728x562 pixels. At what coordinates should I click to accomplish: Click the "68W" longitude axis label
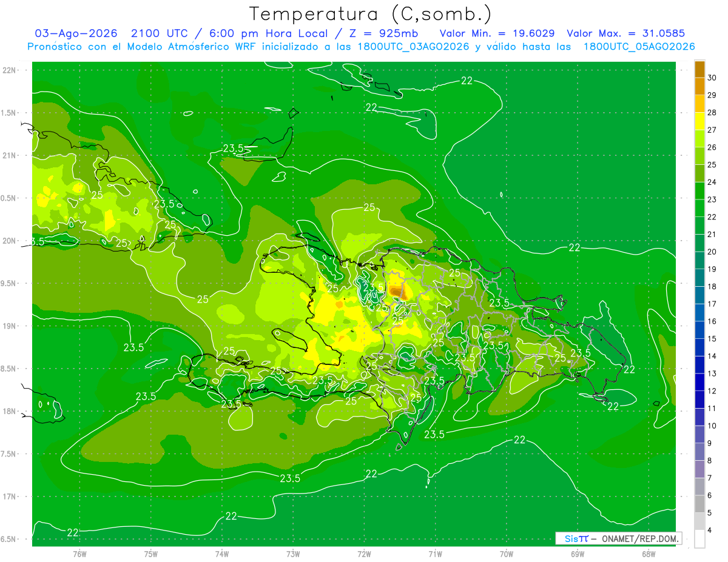pyautogui.click(x=649, y=554)
